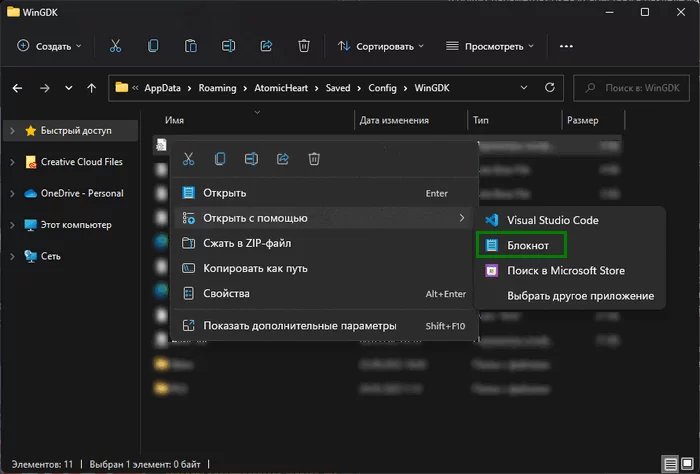
Task: Click Свойства in the context menu
Action: pyautogui.click(x=226, y=294)
